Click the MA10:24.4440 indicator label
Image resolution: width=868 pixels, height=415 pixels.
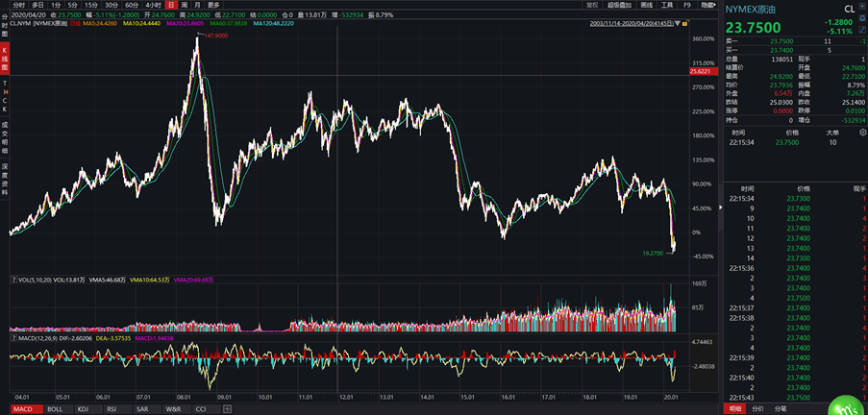coord(143,24)
